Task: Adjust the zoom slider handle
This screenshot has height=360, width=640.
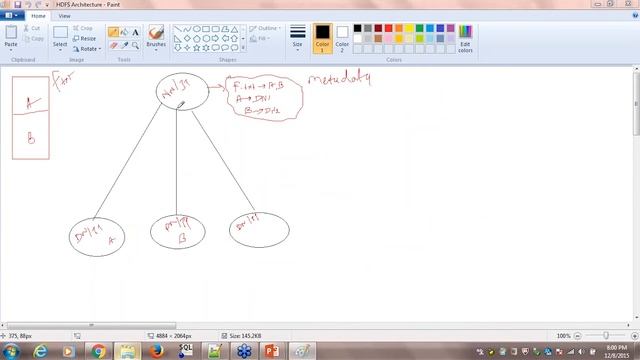Action: (606, 336)
